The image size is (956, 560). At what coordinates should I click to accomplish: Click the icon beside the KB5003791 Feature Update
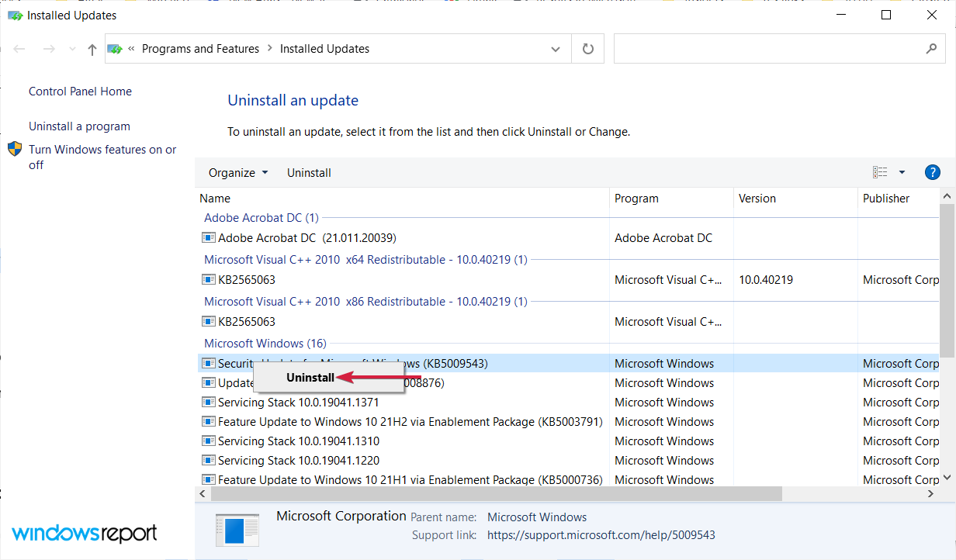pos(209,422)
